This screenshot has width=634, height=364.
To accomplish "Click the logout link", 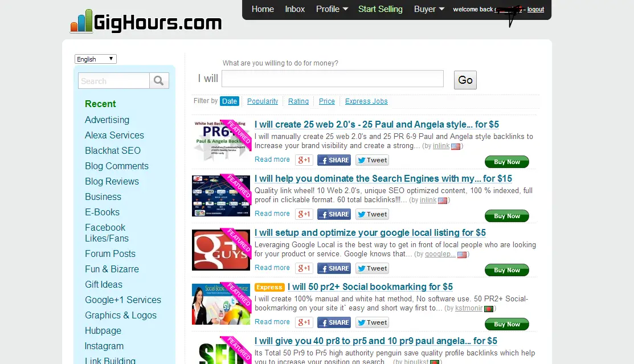I will tap(536, 9).
